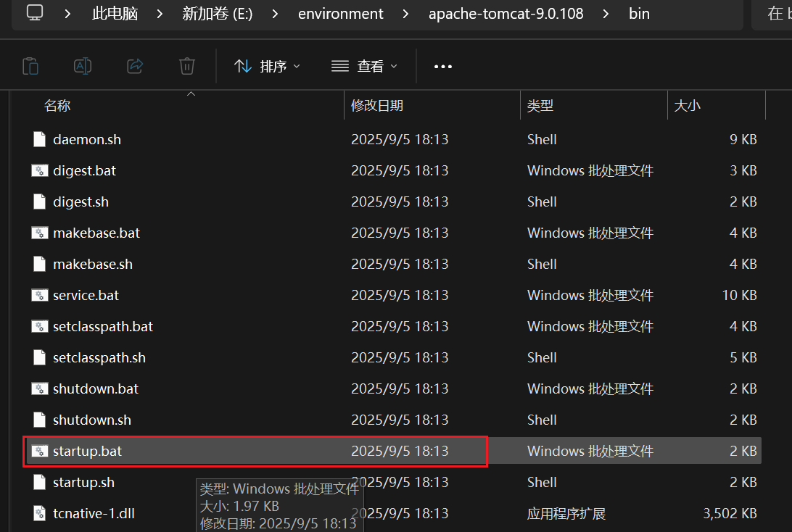Image resolution: width=792 pixels, height=532 pixels.
Task: Sort by the 大小 column header
Action: click(x=688, y=106)
